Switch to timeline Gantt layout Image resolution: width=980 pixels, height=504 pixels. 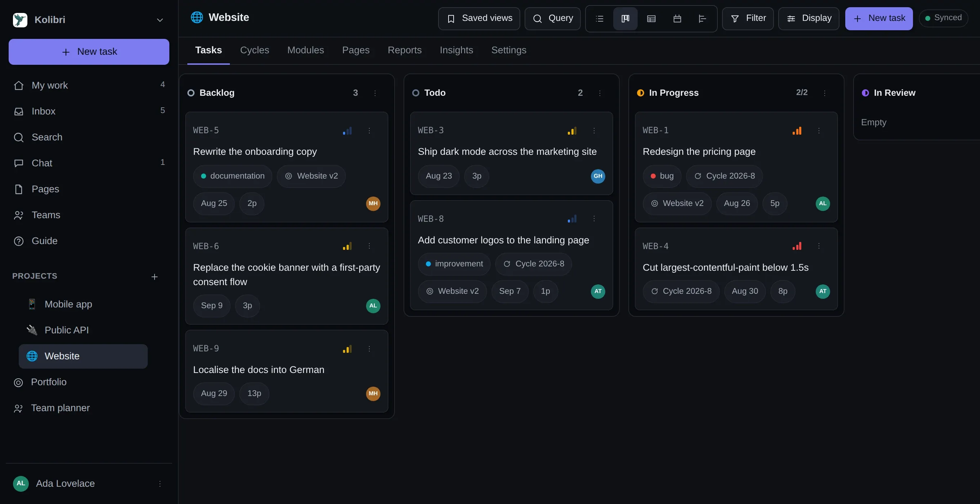click(x=703, y=19)
